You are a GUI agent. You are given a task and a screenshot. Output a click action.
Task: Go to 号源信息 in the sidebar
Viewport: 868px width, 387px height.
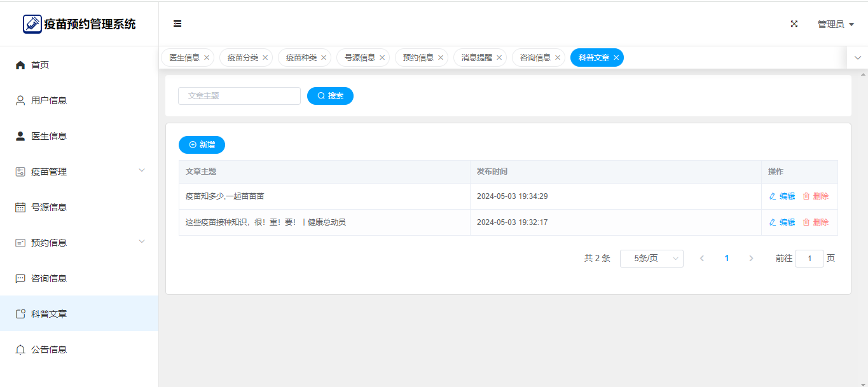pyautogui.click(x=49, y=207)
